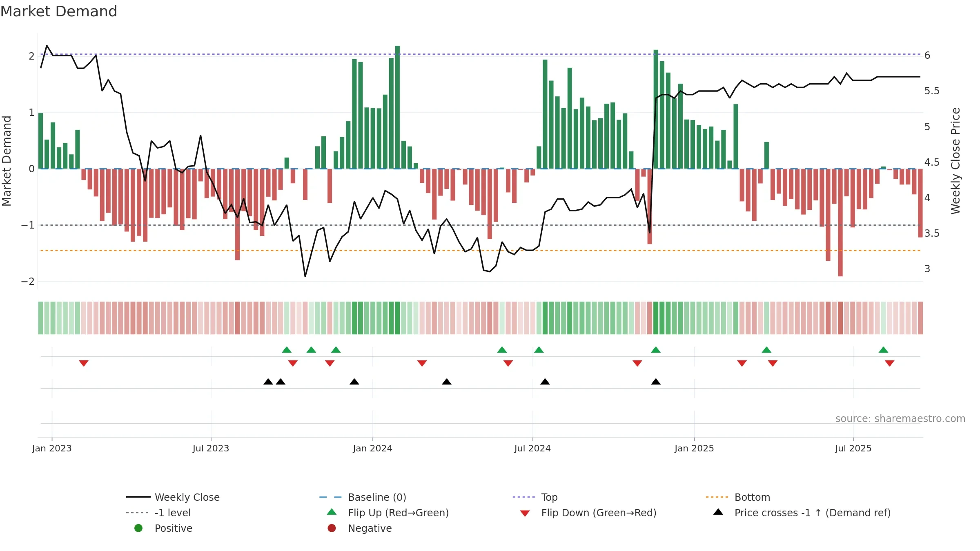980x551 pixels.
Task: Click the right axis price label 3.5
Action: click(x=932, y=233)
